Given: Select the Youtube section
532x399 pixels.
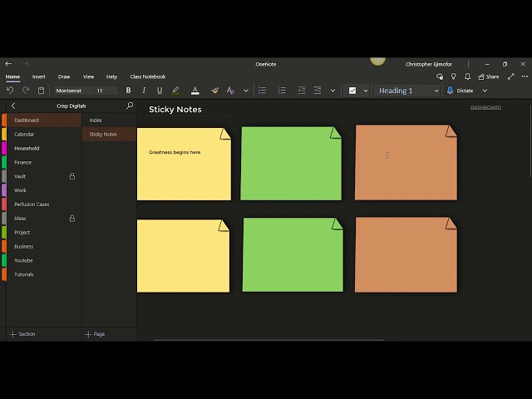Looking at the screenshot, I should point(44,260).
